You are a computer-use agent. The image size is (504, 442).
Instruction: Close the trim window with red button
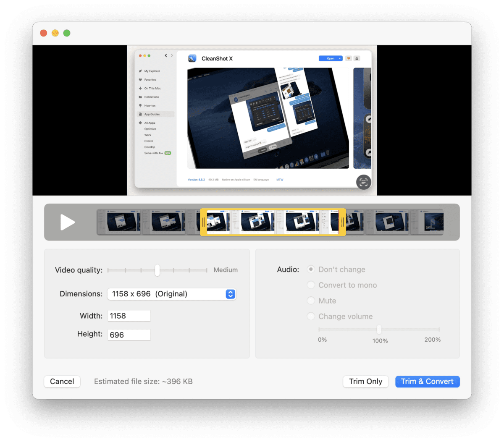(x=43, y=33)
